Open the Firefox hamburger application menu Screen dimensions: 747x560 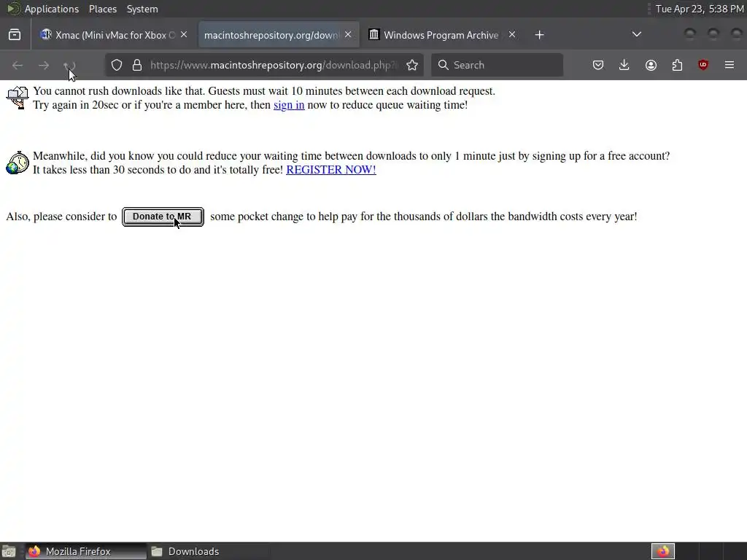pyautogui.click(x=729, y=65)
